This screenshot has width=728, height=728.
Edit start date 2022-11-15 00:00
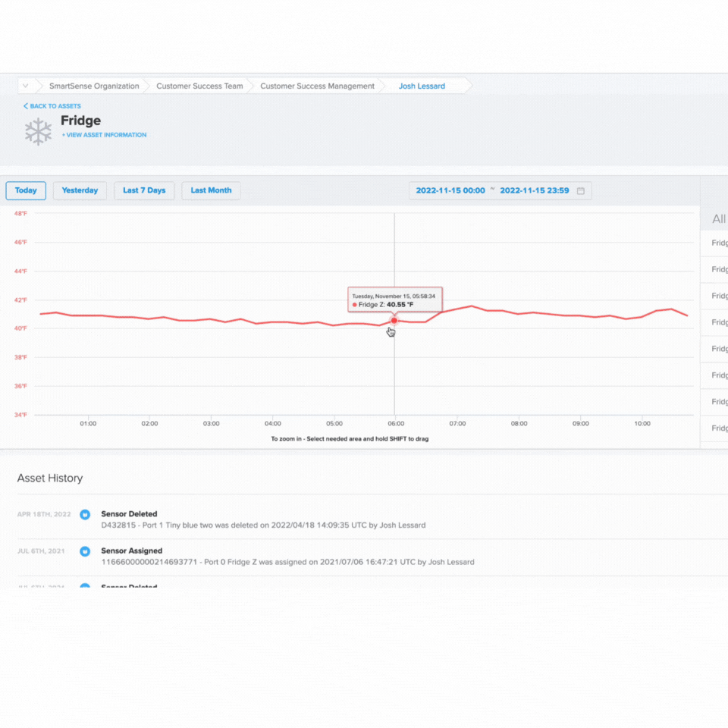tap(450, 190)
